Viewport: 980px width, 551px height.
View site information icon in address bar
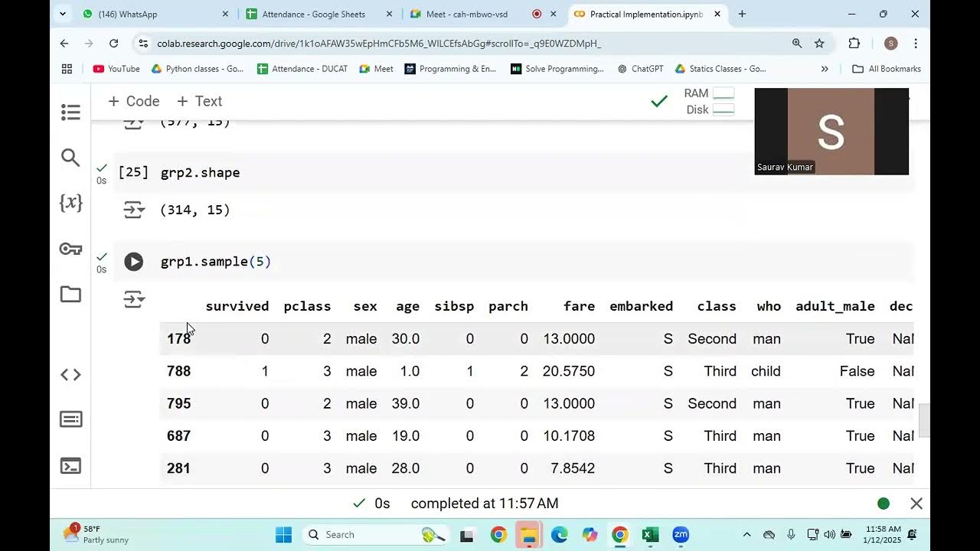click(x=142, y=44)
